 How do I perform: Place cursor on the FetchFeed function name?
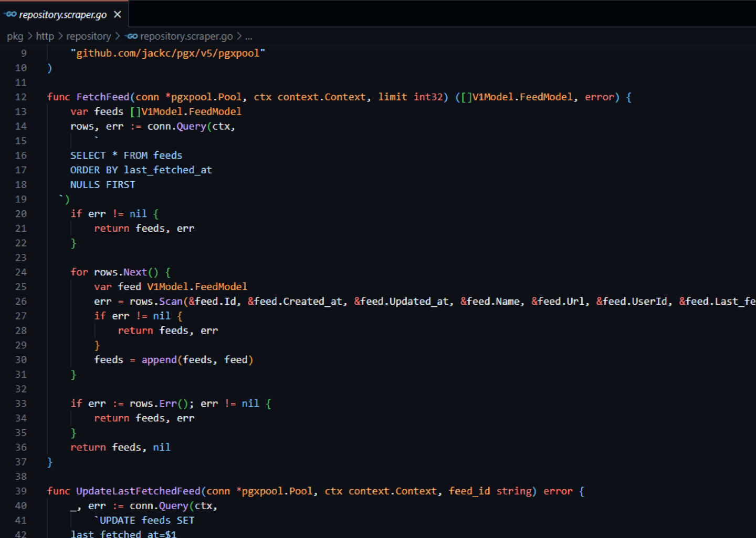103,97
